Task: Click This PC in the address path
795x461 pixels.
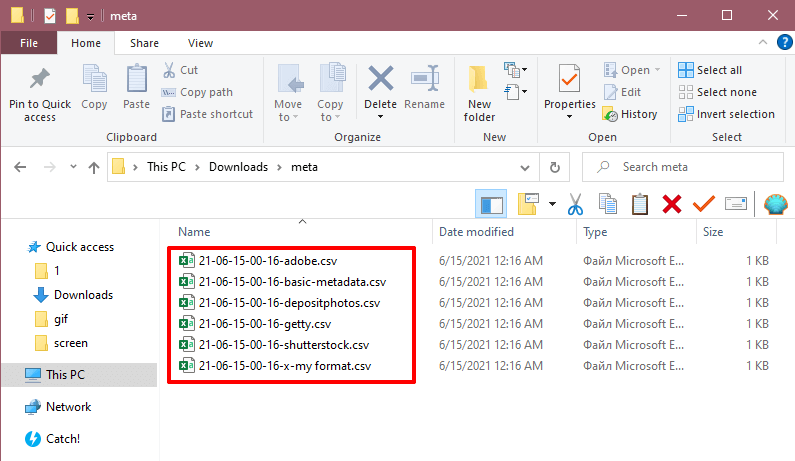Action: tap(166, 167)
